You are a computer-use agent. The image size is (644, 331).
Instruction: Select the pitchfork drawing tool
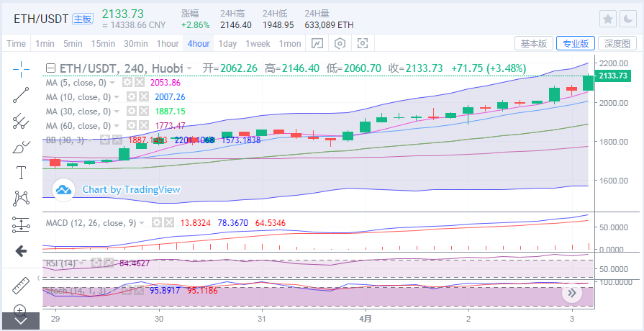[x=21, y=121]
